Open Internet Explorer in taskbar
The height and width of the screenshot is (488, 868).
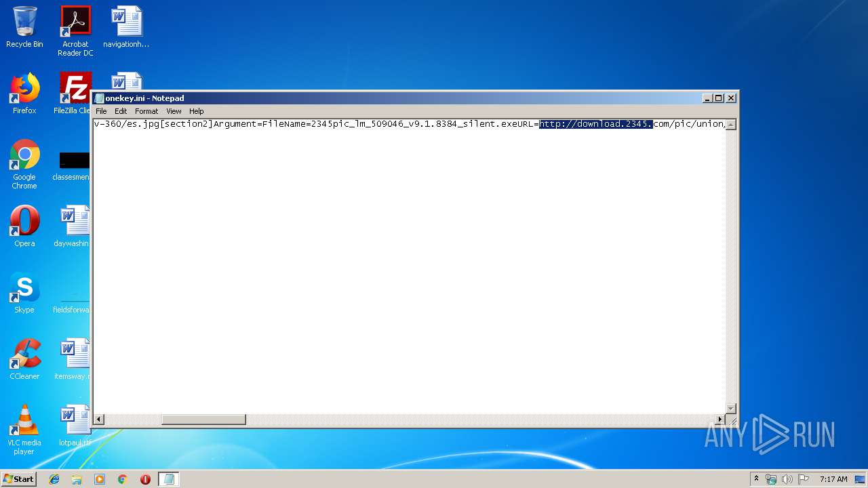click(x=54, y=479)
